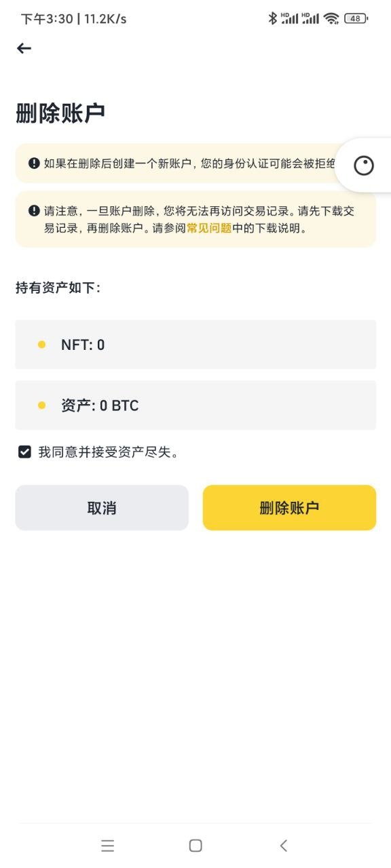Tap the yellow dot beside 资产: 0 BTC
Viewport: 391px width, 868px height.
click(x=41, y=406)
